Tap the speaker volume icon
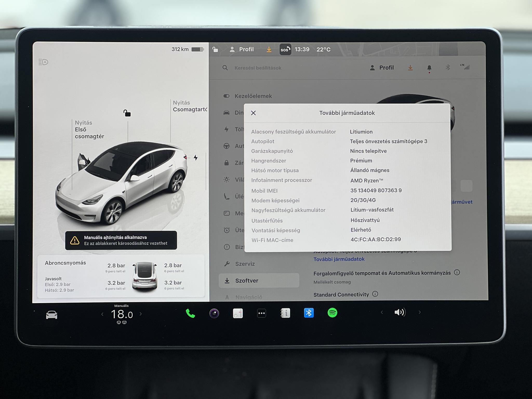Screen dimensions: 532x399 [x=400, y=312]
